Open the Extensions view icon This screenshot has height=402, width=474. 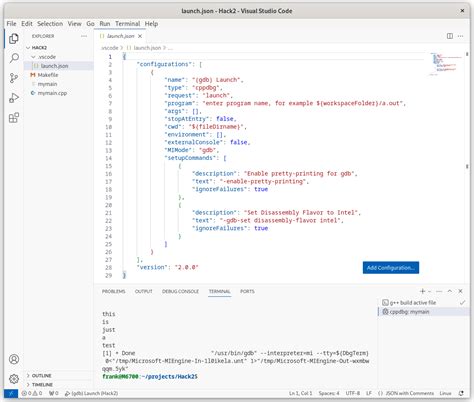tap(14, 118)
